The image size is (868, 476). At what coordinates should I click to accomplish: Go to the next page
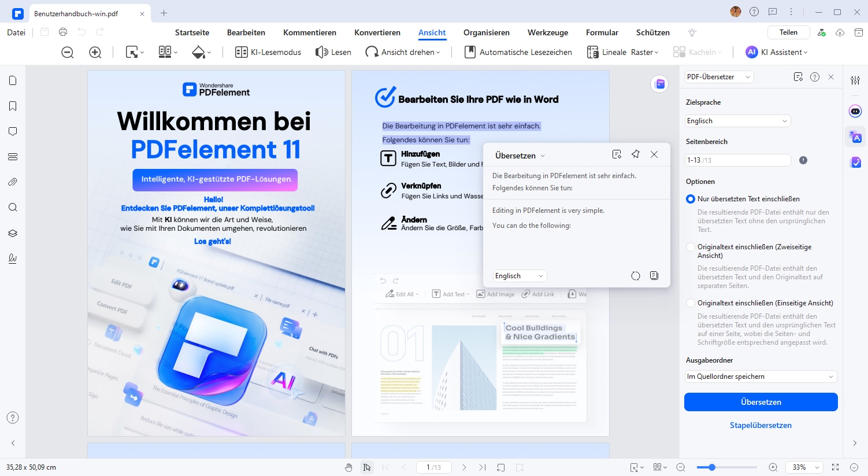coord(464,467)
